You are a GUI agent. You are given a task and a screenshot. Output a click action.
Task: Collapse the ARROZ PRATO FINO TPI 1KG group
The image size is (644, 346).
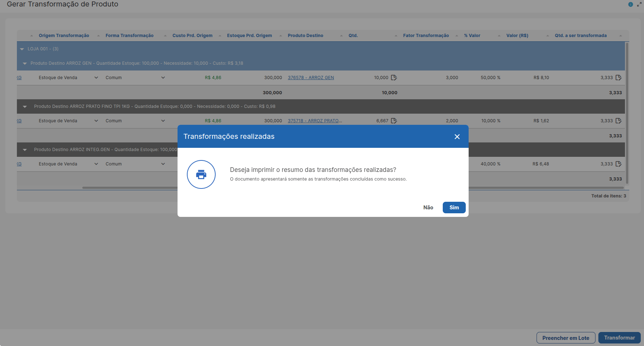25,106
